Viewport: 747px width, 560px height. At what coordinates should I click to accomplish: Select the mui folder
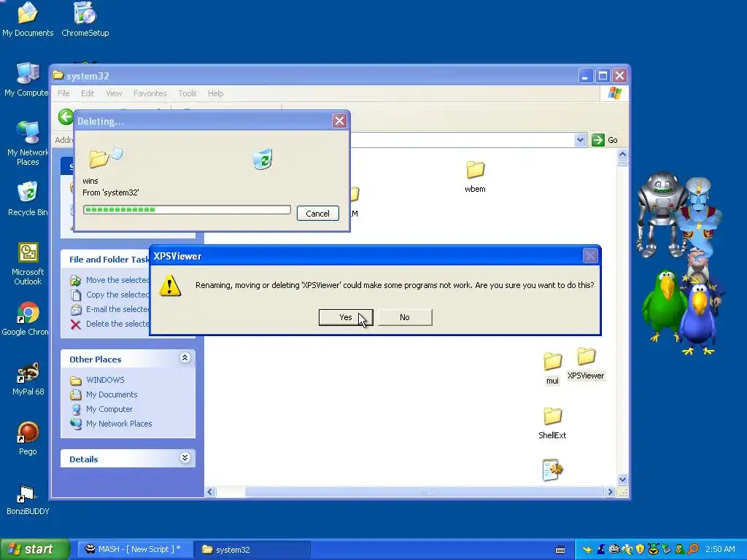(552, 368)
